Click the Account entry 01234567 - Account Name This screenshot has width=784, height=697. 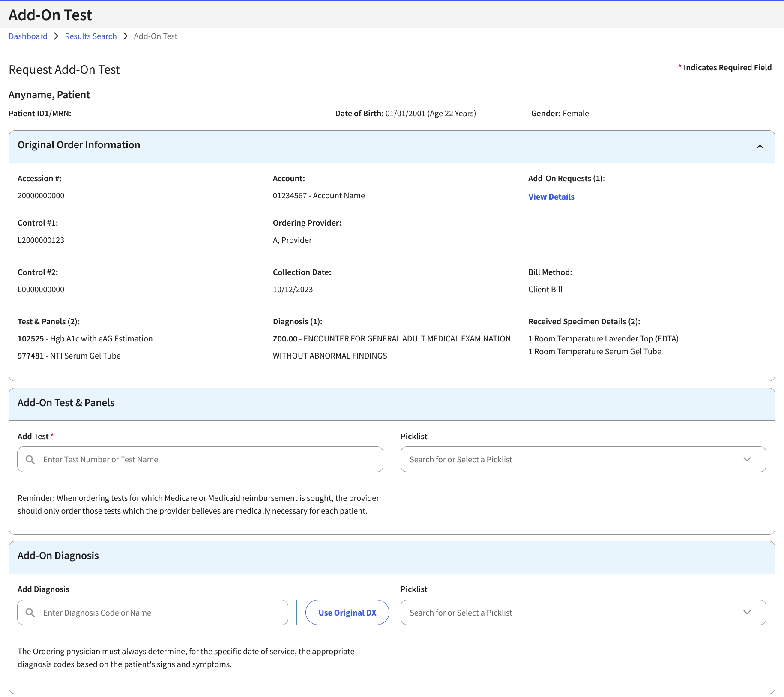point(319,195)
